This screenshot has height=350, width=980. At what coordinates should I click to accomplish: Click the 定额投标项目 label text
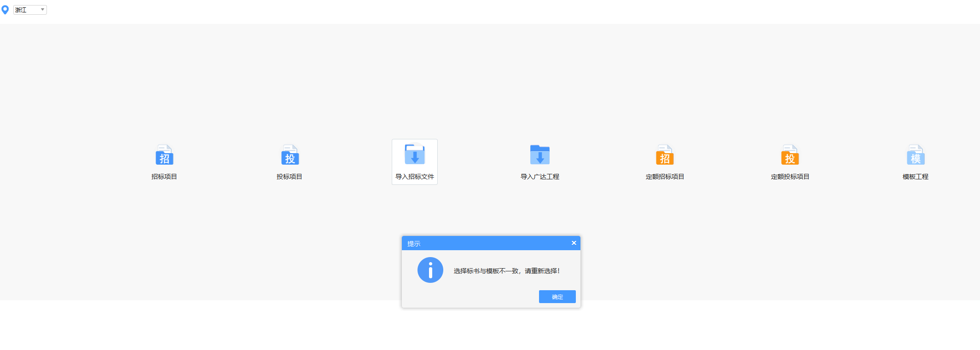tap(790, 177)
